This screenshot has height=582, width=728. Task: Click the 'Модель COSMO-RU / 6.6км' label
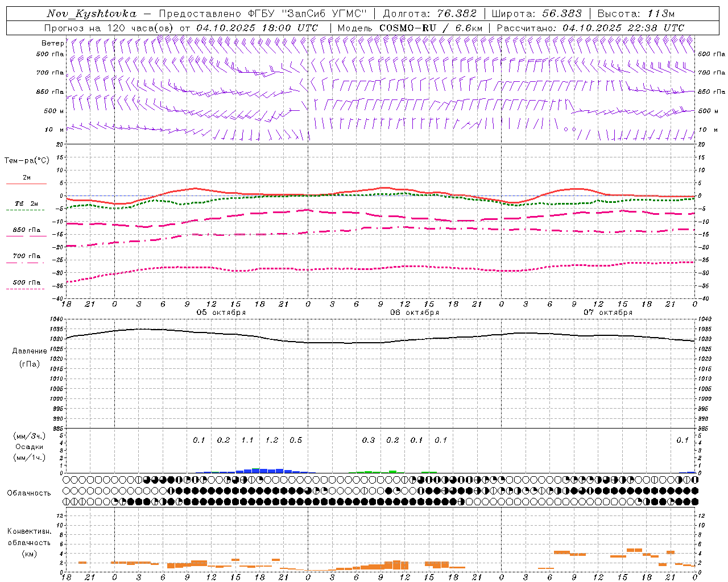(410, 28)
